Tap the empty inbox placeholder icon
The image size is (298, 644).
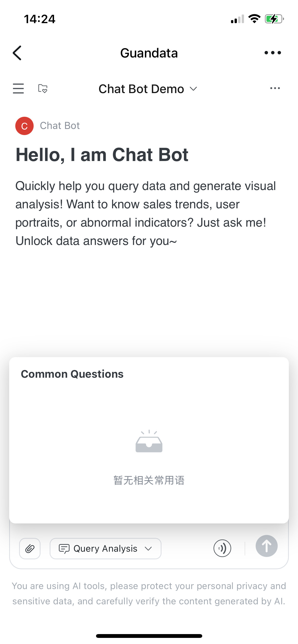149,441
